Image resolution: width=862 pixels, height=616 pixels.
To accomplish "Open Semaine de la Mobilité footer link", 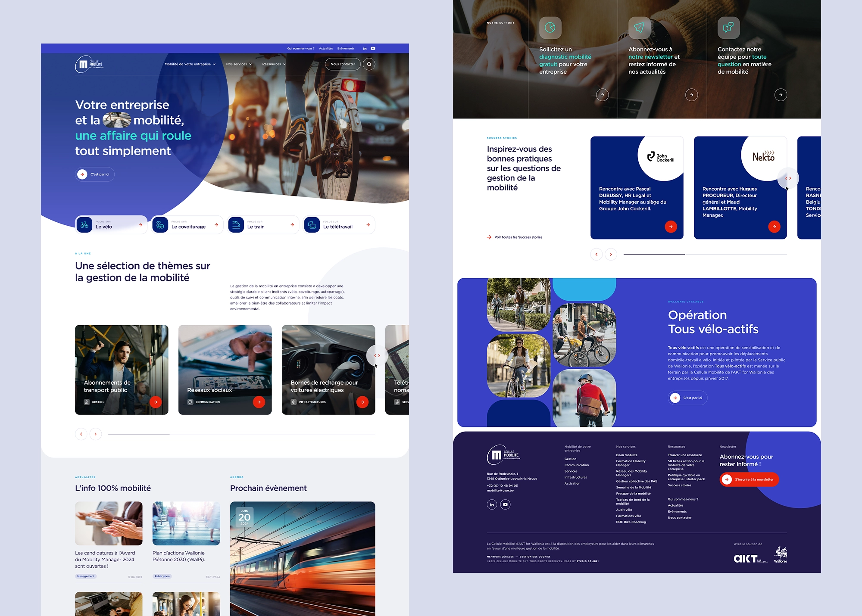I will [634, 488].
